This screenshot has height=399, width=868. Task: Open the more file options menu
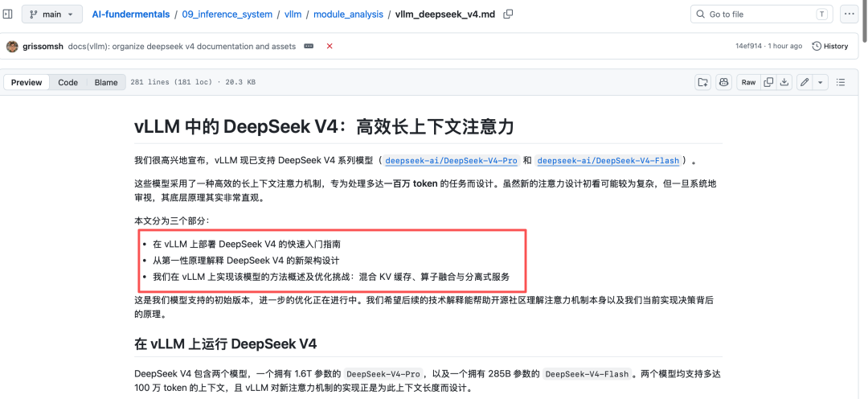pos(850,14)
